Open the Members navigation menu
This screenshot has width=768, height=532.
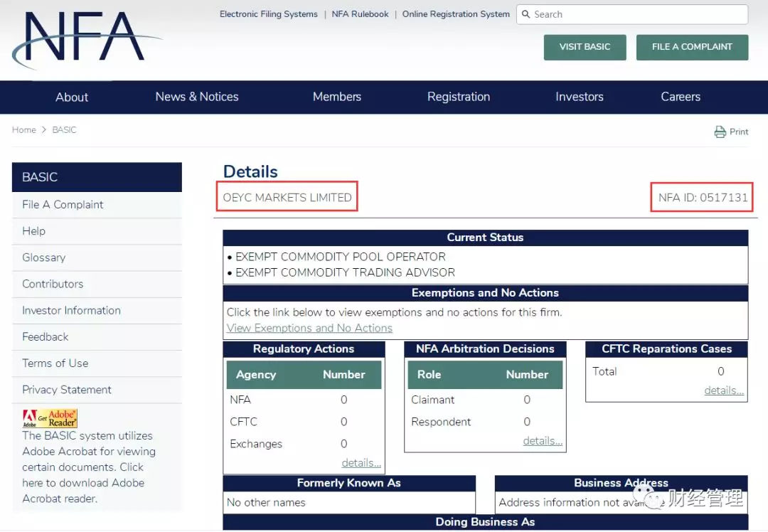click(x=337, y=97)
